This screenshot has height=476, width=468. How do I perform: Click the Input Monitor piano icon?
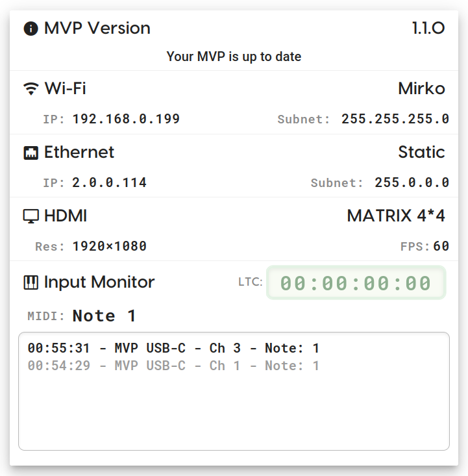pyautogui.click(x=31, y=282)
